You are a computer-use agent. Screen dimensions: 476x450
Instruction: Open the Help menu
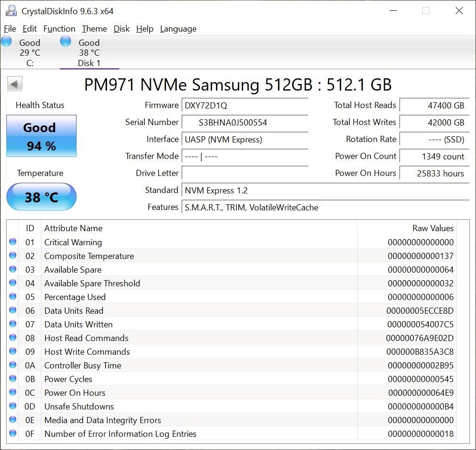click(145, 29)
